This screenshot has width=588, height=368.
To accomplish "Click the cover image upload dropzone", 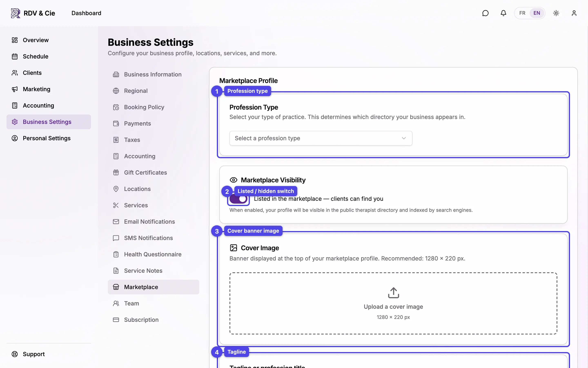I will point(393,303).
